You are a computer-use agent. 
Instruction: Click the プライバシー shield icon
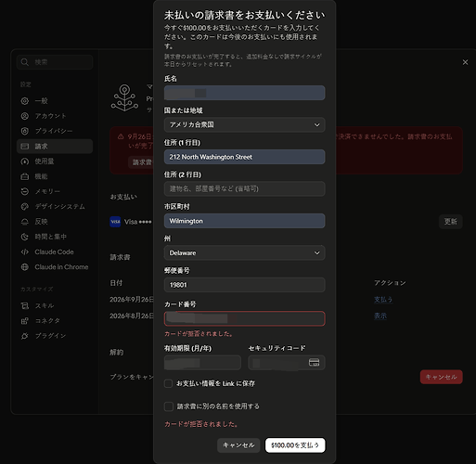(25, 131)
